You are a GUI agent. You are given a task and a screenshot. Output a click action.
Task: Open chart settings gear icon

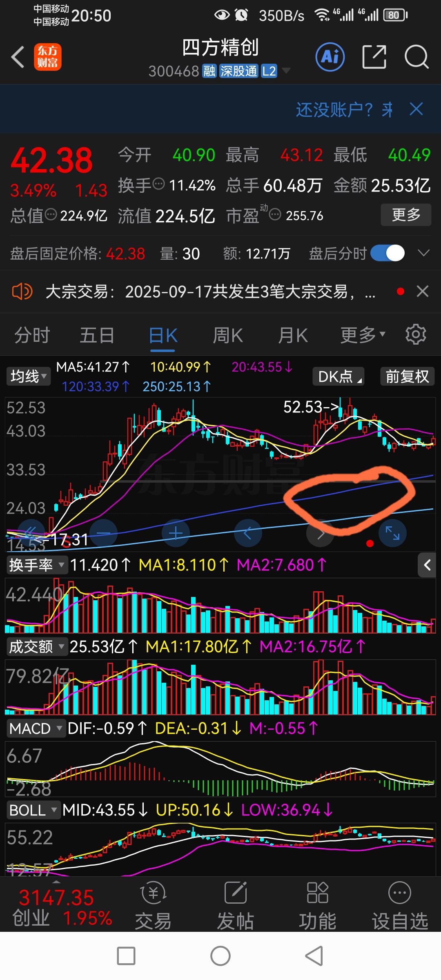pos(416,334)
